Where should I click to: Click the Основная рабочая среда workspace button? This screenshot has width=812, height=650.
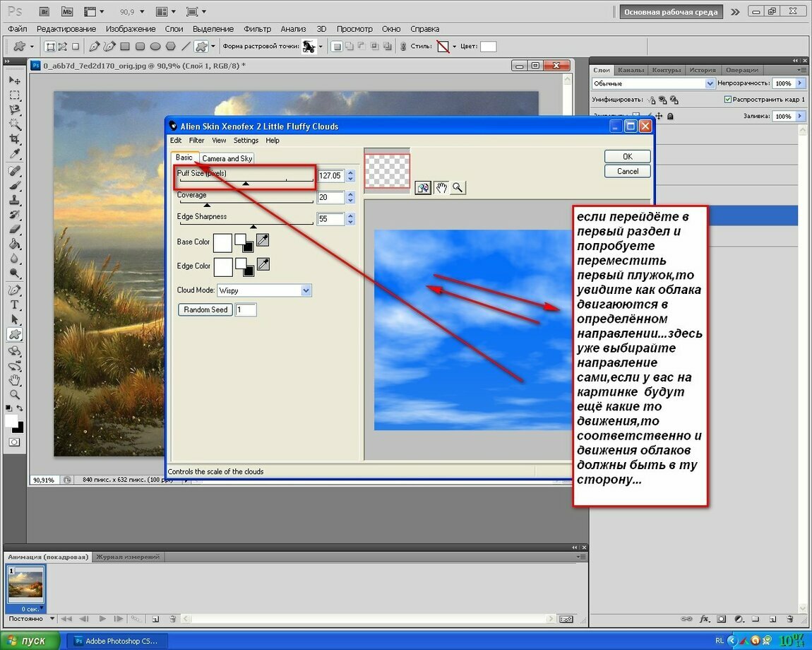click(x=671, y=12)
